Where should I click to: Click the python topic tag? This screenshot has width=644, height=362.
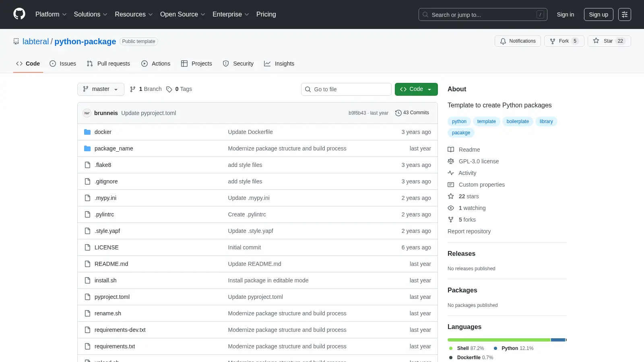point(459,121)
